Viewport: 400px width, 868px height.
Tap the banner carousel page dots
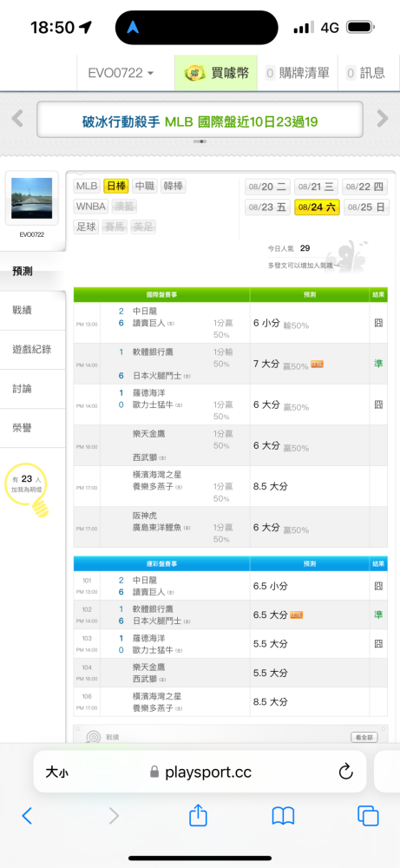[x=200, y=141]
